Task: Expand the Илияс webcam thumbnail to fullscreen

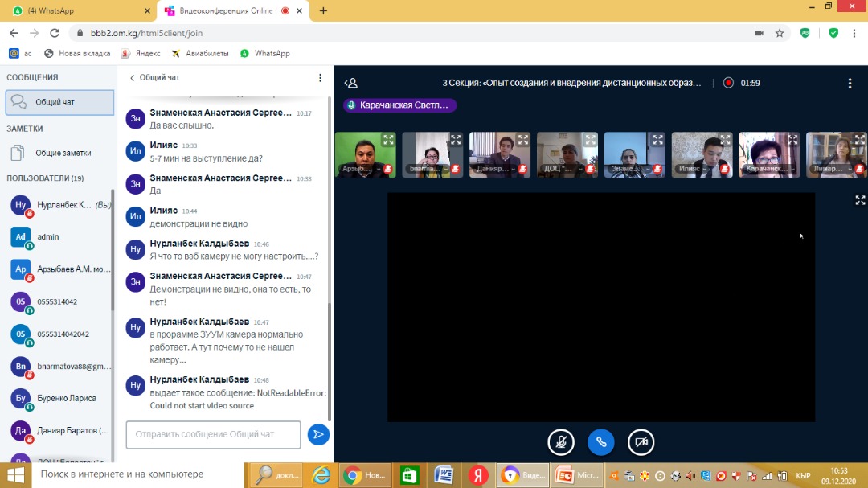Action: (x=725, y=140)
